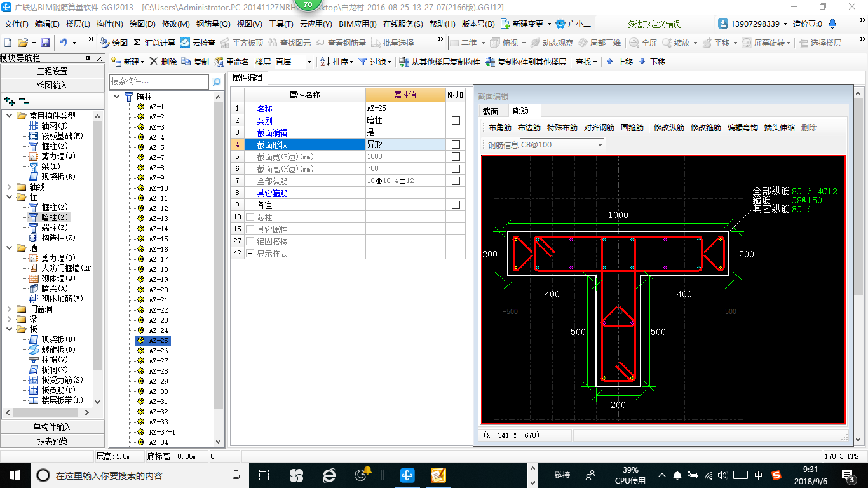Viewport: 868px width, 488px height.
Task: Expand 芯柱 property group
Action: [x=250, y=217]
